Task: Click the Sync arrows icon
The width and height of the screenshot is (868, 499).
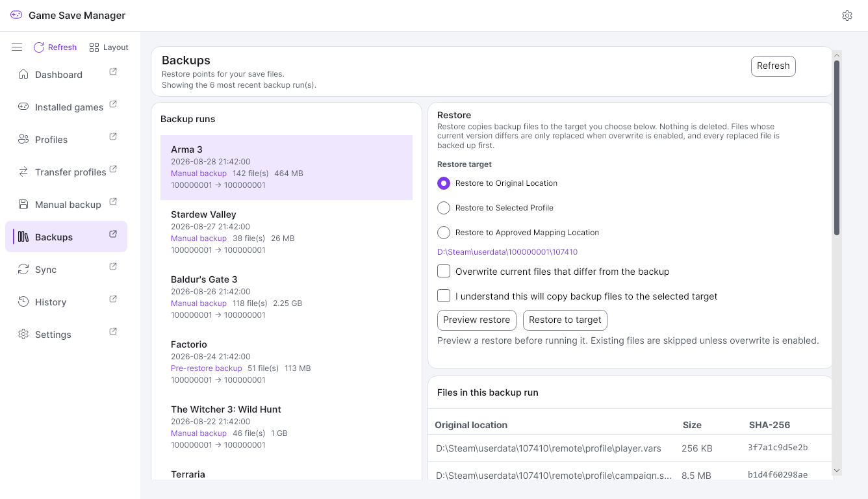Action: click(23, 269)
